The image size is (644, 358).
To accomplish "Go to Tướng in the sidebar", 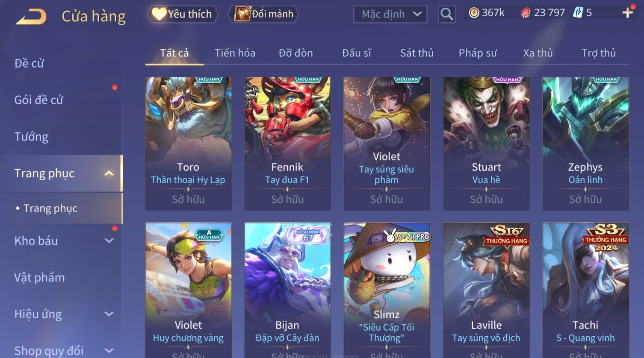I will point(31,137).
